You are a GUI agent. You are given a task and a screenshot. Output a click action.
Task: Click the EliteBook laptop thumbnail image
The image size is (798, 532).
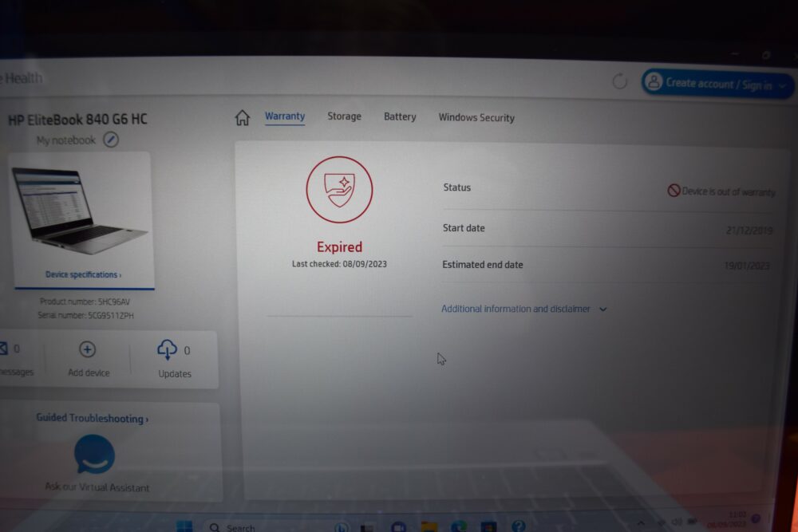79,210
